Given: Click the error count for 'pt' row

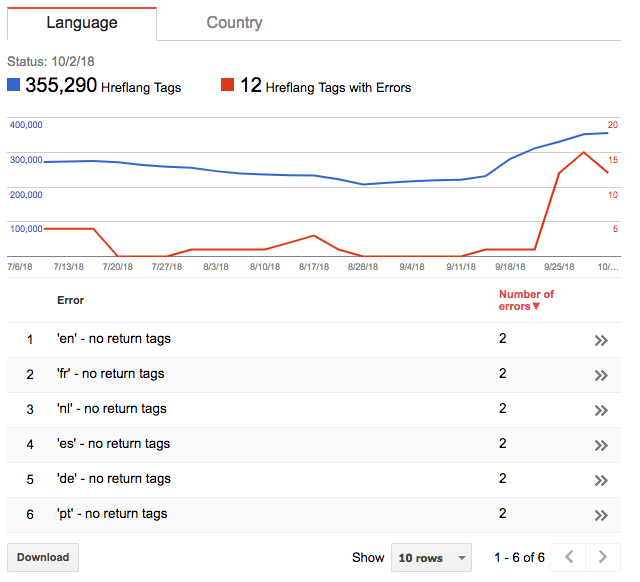Looking at the screenshot, I should [x=502, y=513].
